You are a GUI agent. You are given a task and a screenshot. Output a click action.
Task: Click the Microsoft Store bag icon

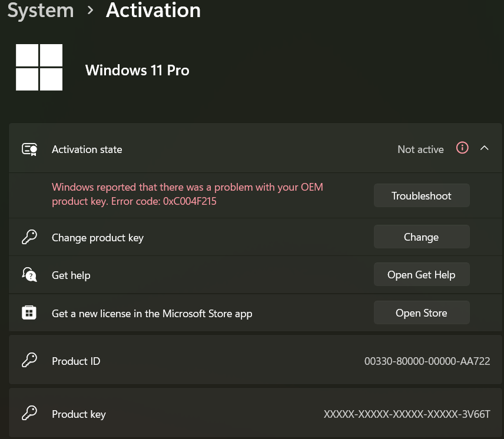[x=29, y=312]
